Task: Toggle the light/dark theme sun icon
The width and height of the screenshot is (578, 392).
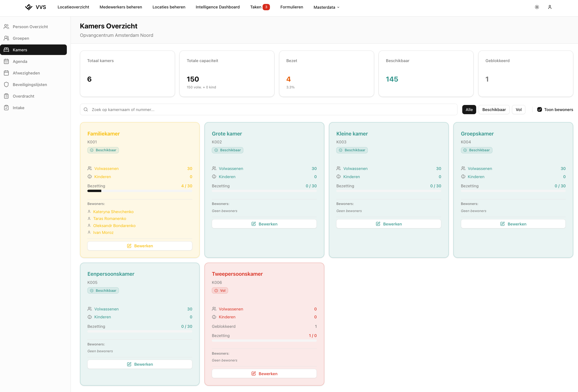Action: [537, 7]
